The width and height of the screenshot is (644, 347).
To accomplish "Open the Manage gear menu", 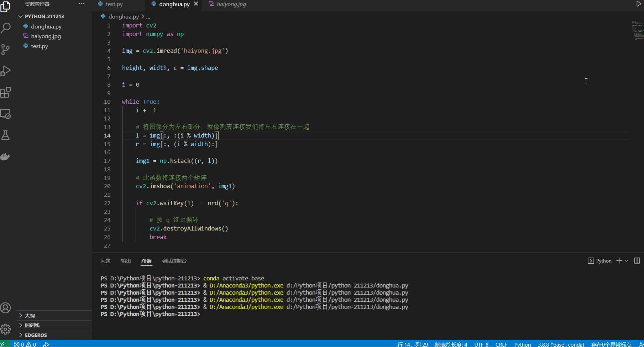I will 6,329.
